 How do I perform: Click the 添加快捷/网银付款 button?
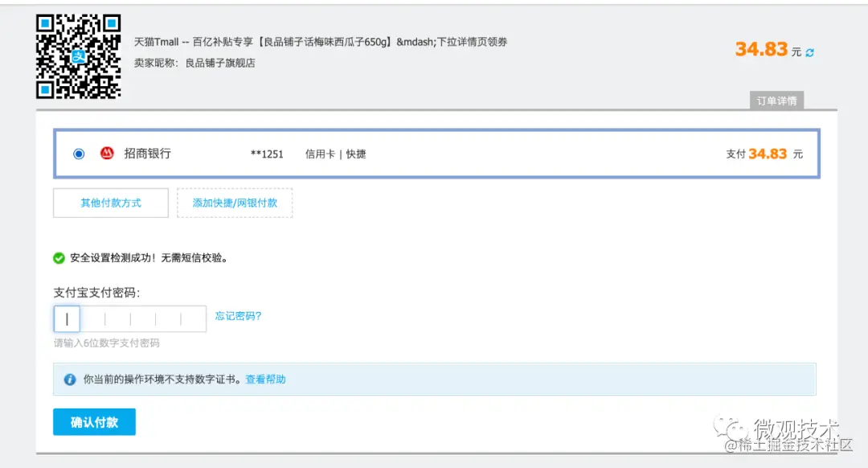[x=235, y=203]
